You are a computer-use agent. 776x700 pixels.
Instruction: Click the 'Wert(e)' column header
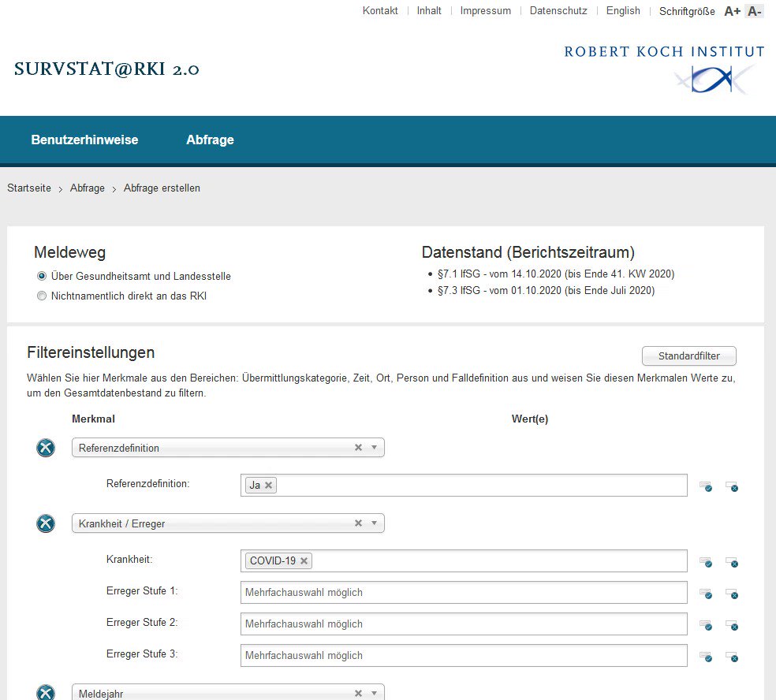[529, 419]
